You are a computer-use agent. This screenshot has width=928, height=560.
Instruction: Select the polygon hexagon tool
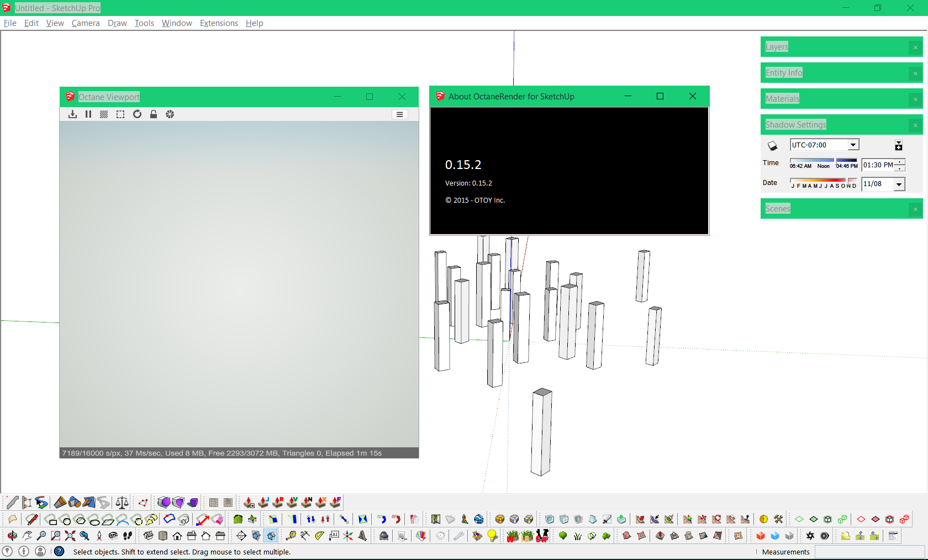coord(81,520)
